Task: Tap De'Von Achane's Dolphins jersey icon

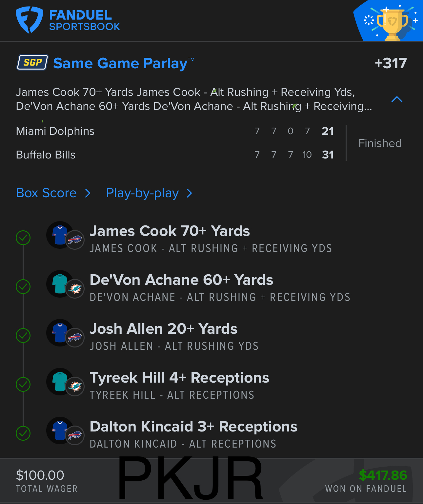Action: click(x=60, y=284)
